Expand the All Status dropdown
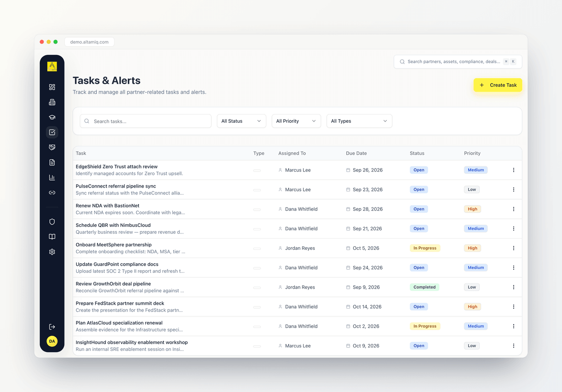This screenshot has height=392, width=562. (x=241, y=121)
